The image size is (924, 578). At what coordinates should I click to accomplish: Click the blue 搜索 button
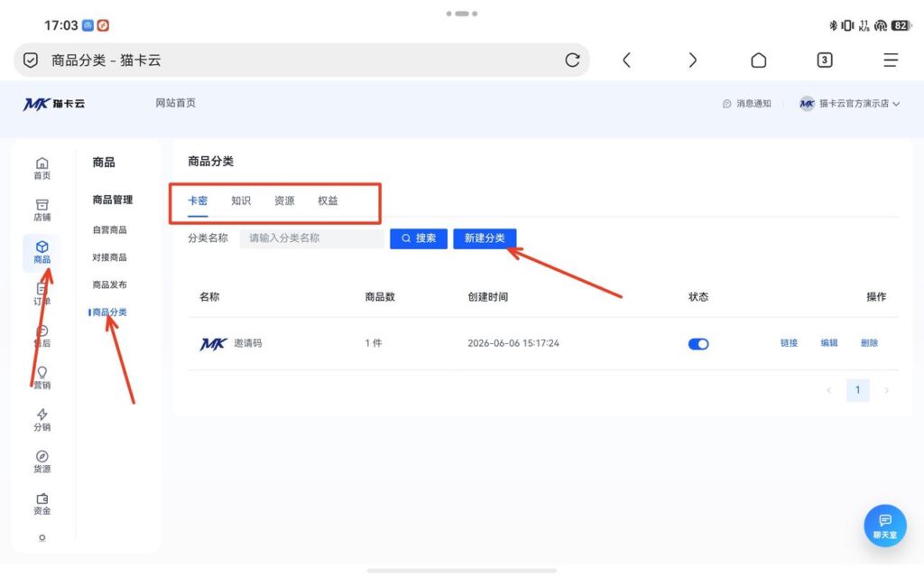(419, 238)
